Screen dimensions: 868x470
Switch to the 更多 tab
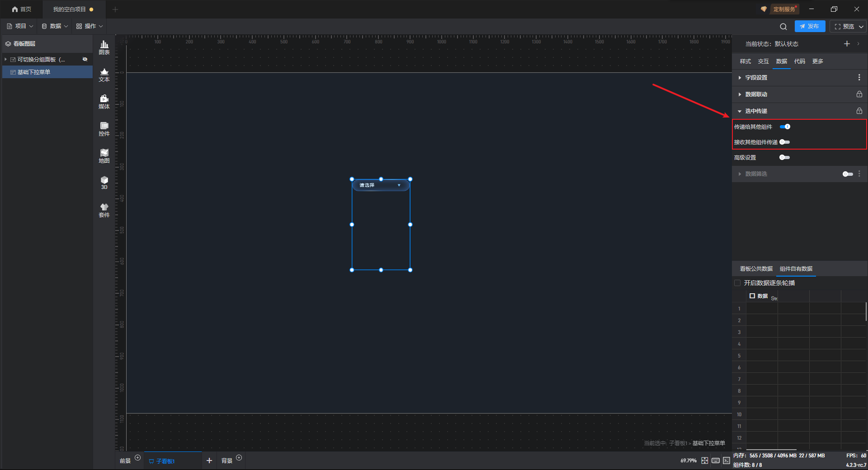coord(818,61)
